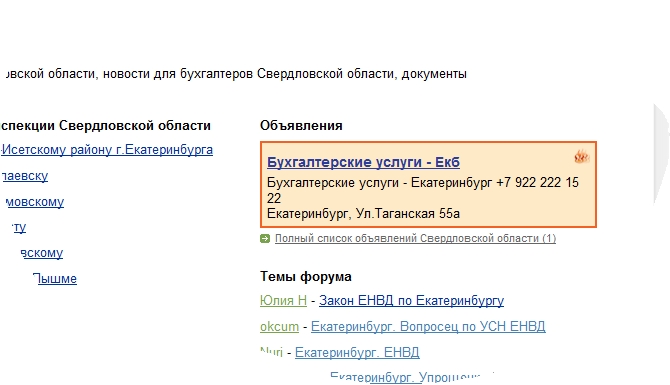The height and width of the screenshot is (385, 670).
Task: Open the 'Бухгалтерские услуги - Екб' ad link
Action: point(363,162)
